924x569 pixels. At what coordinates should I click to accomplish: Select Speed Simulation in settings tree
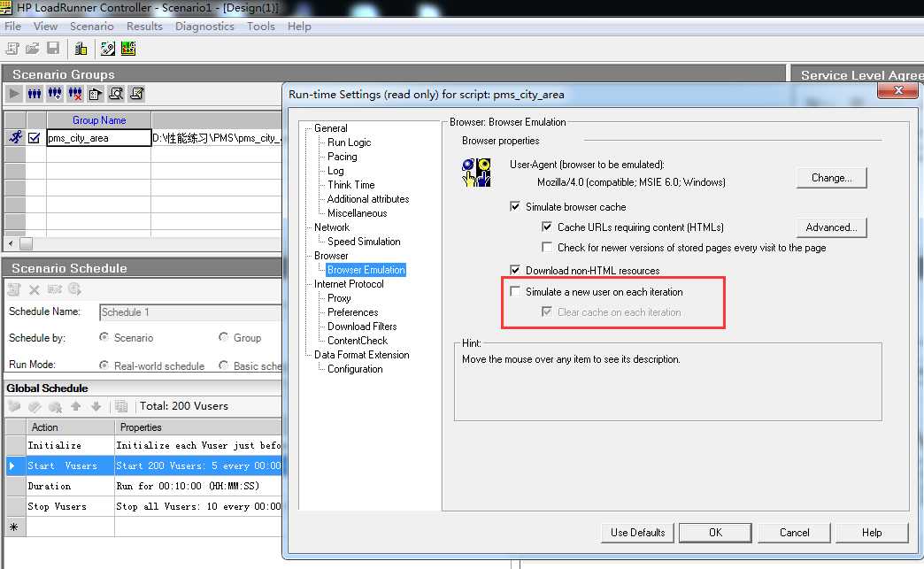click(364, 242)
